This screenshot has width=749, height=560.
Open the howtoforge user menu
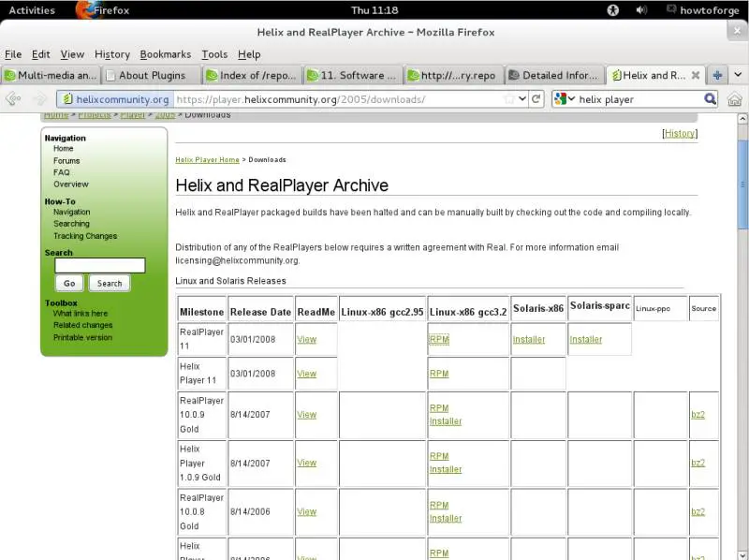pos(703,10)
